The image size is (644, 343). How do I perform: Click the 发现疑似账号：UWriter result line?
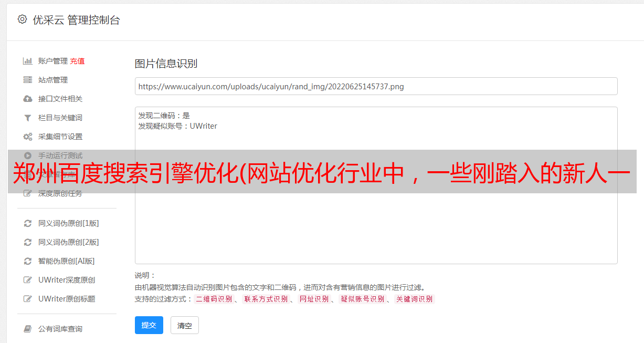(177, 126)
